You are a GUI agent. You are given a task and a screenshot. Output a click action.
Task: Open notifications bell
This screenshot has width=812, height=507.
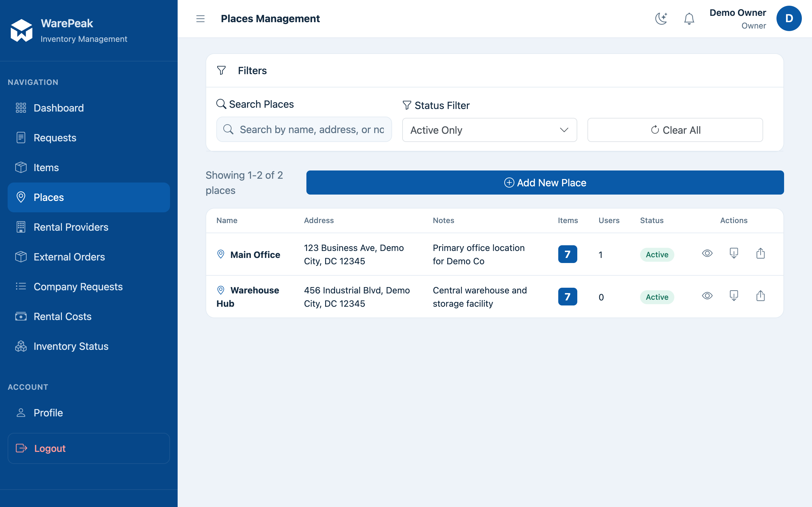click(689, 18)
